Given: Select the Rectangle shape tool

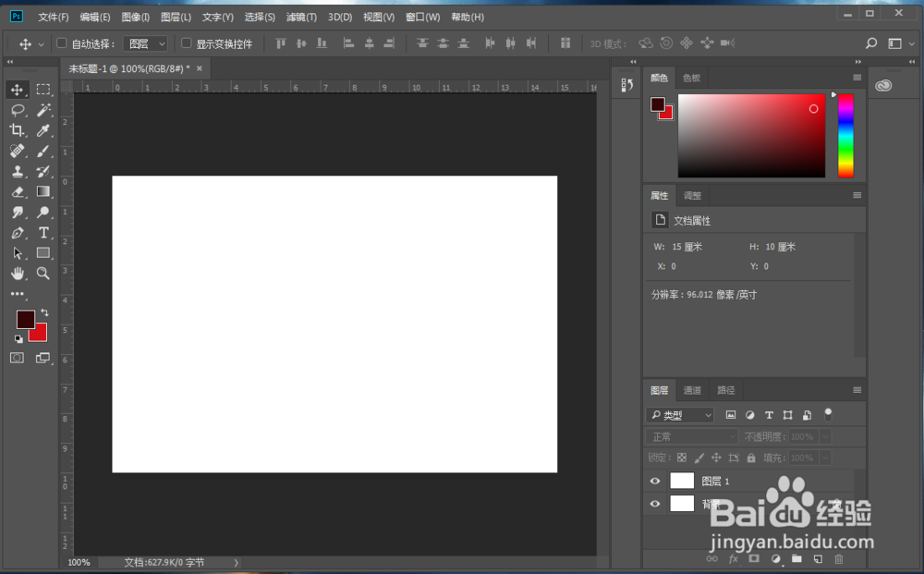Looking at the screenshot, I should pos(43,253).
